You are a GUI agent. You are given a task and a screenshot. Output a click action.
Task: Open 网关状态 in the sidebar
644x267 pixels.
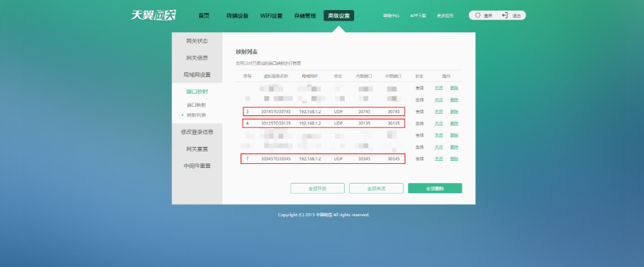pyautogui.click(x=197, y=41)
